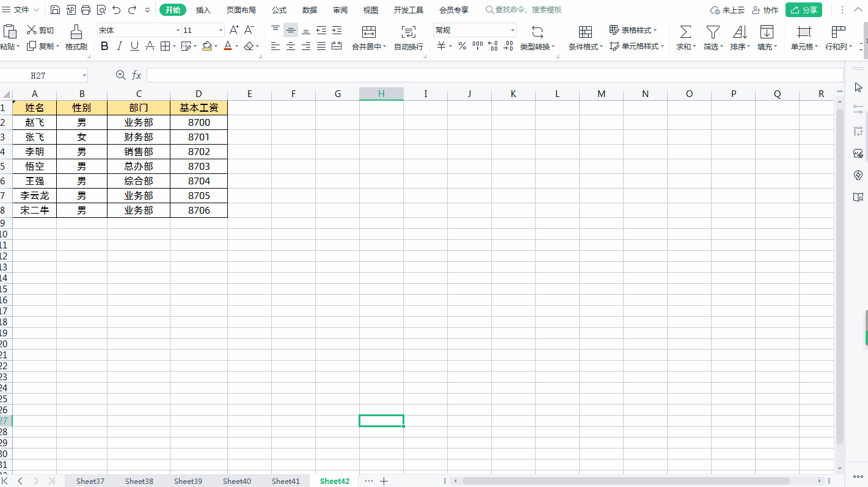Viewport: 868px width, 487px height.
Task: Switch to the Page Layout (页面布局) tab
Action: 241,10
